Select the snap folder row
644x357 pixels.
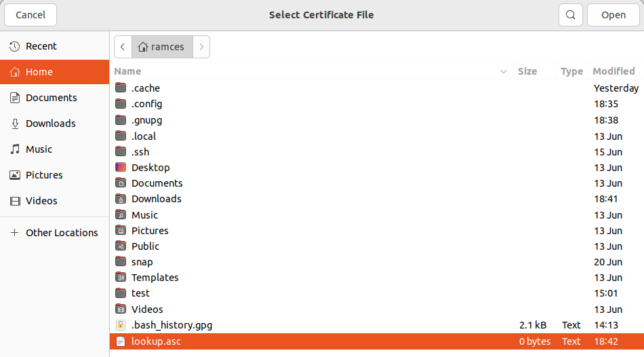(377, 262)
